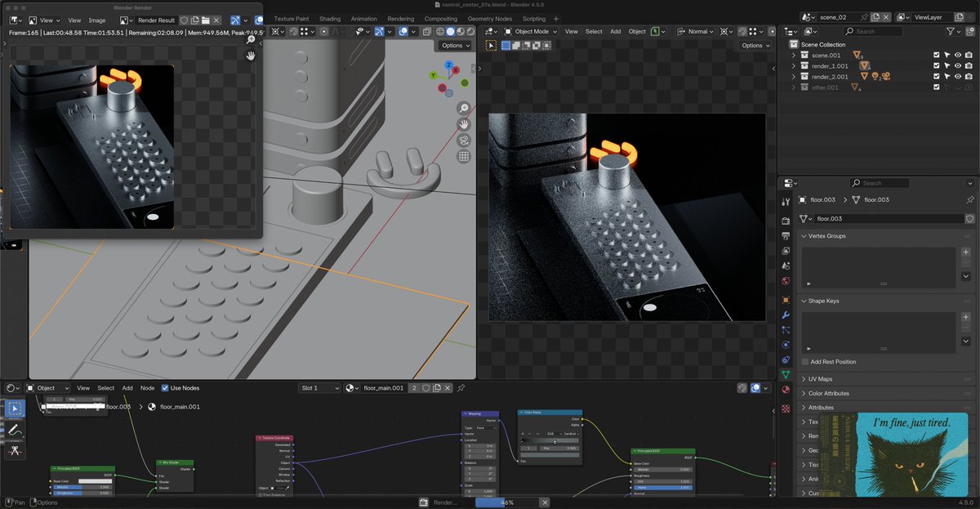Uncheck render_2.001 collection exclude checkbox
This screenshot has height=509, width=980.
tap(937, 77)
